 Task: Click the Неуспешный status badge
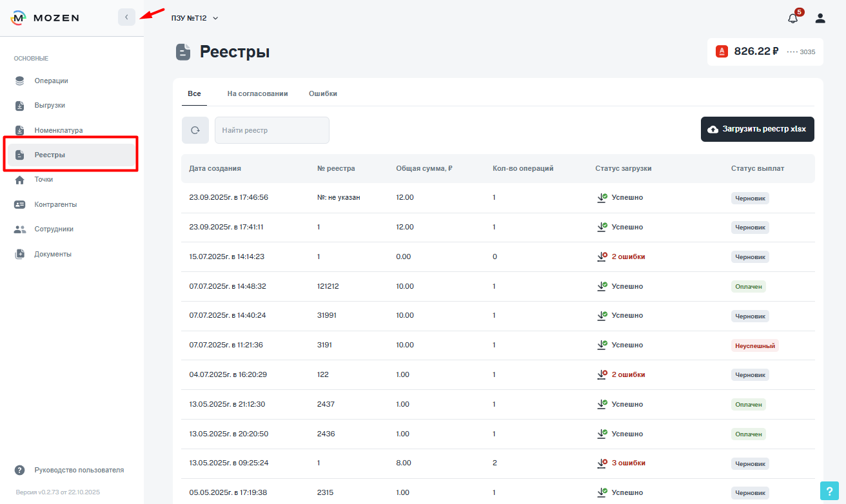(754, 345)
